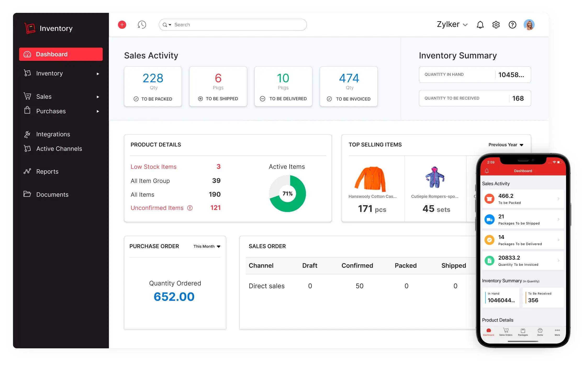Open the This Month filter on Purchase Order
This screenshot has height=365, width=588.
point(206,246)
